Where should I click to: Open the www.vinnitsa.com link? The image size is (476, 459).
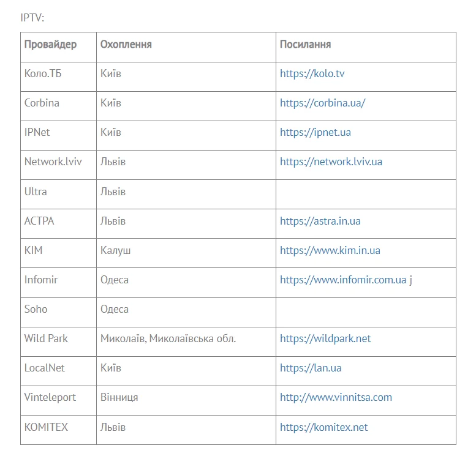[336, 397]
